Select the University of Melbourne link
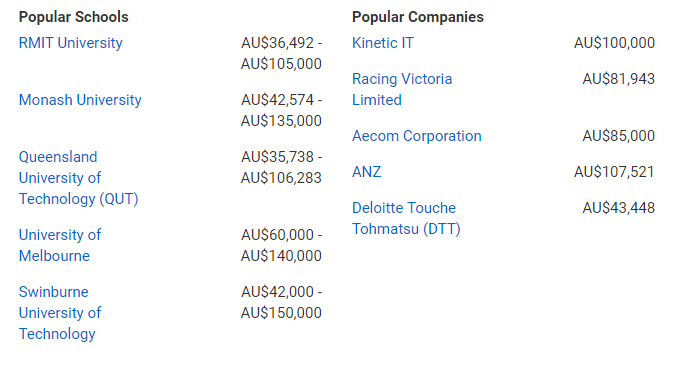Image resolution: width=684 pixels, height=372 pixels. pyautogui.click(x=60, y=245)
